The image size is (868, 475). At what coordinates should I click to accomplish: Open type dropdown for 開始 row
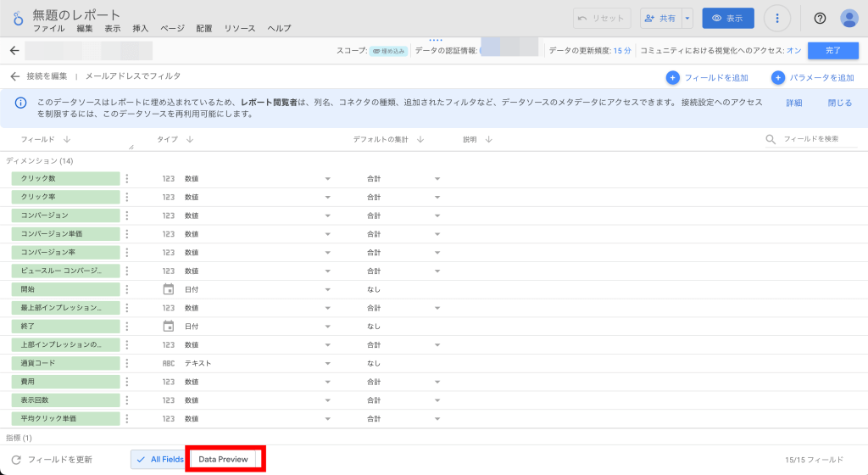(x=327, y=289)
